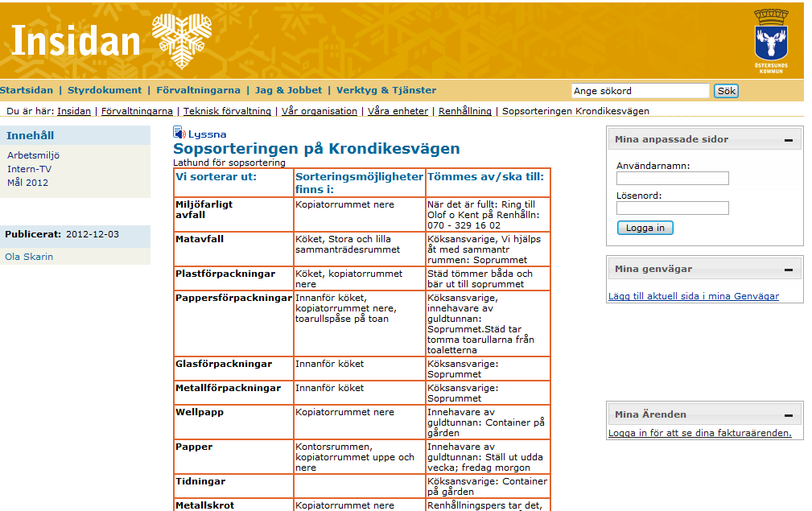Click Lägg till aktuell sida i mina Genvägar
This screenshot has height=511, width=812.
click(694, 296)
